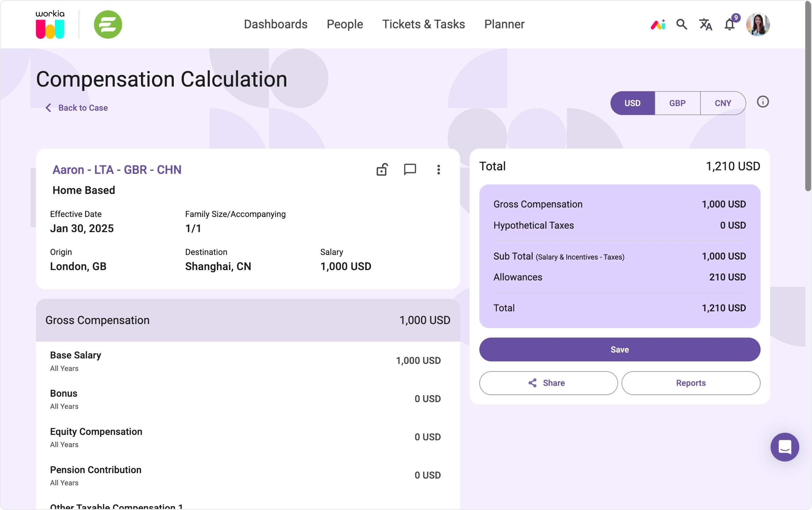Open the Reports view
The height and width of the screenshot is (510, 812).
(x=690, y=383)
